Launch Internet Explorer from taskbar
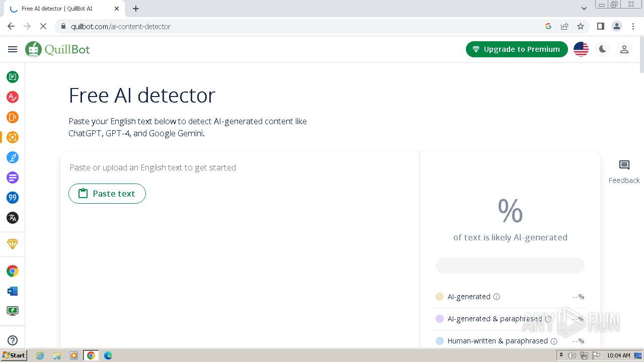 click(x=40, y=355)
